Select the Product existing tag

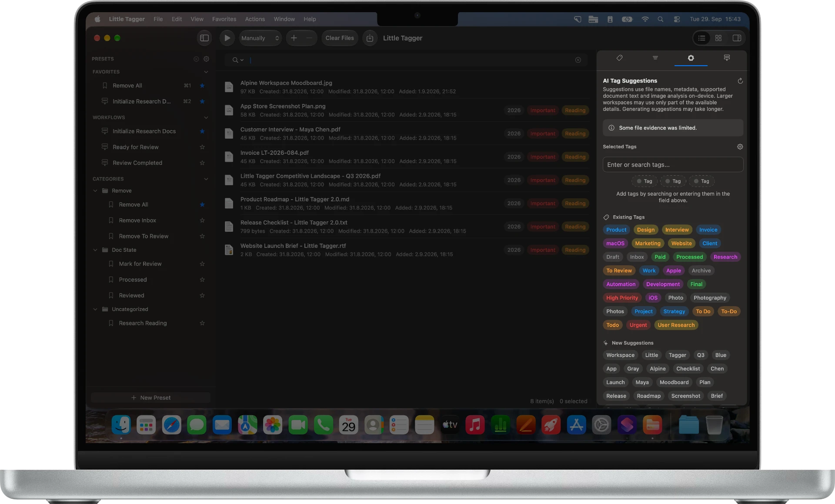(x=616, y=230)
